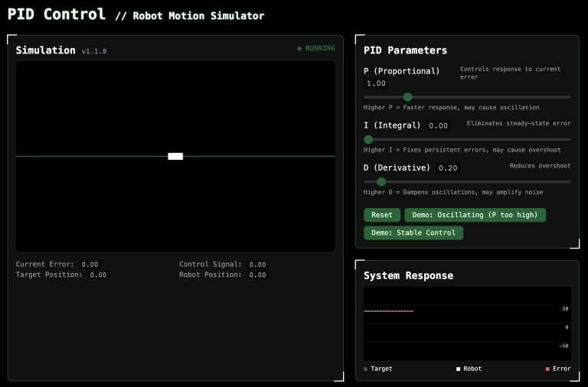
Task: Click the 'Higher D = Dampens oscillations' hint
Action: pyautogui.click(x=453, y=192)
